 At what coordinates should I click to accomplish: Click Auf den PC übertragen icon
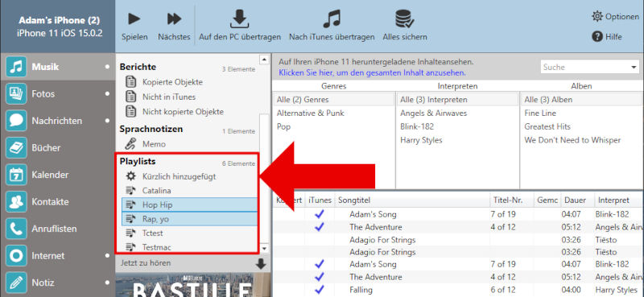coord(239,19)
